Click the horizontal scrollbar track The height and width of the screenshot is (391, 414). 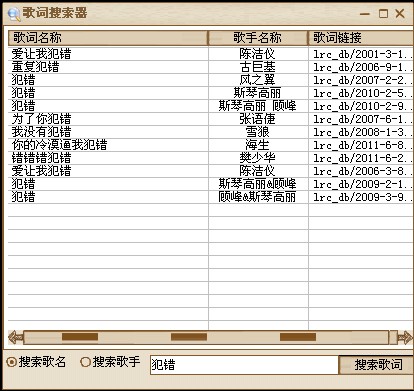pos(206,337)
